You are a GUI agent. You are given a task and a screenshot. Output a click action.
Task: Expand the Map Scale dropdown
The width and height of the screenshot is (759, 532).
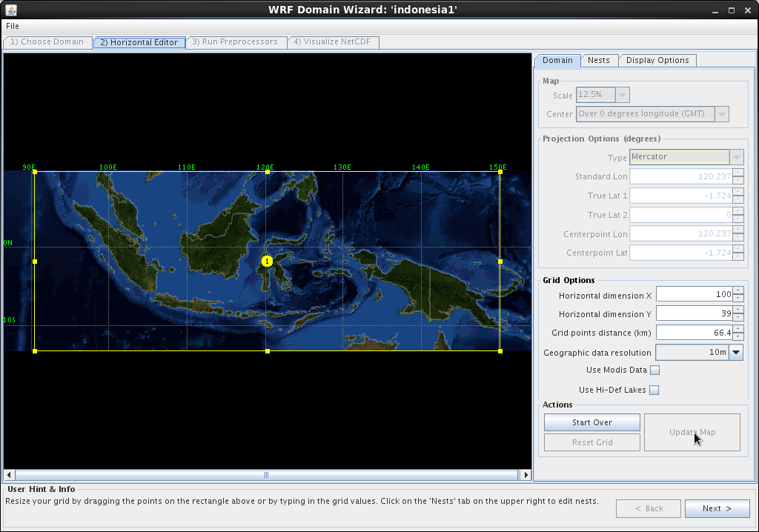623,95
